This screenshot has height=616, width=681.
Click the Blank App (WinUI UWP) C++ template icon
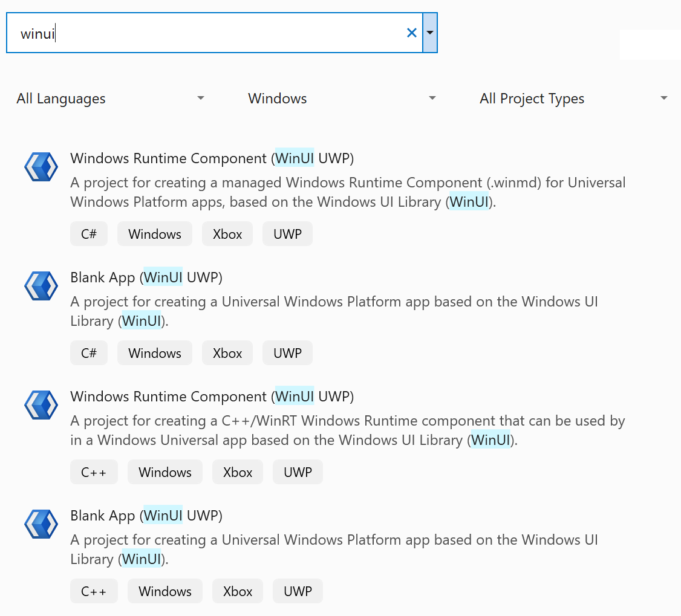(x=41, y=524)
